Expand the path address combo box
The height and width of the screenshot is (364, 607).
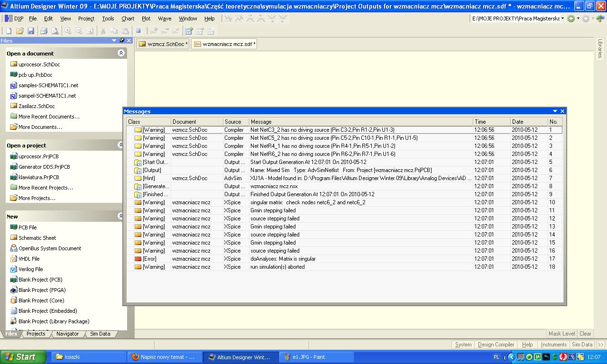[563, 18]
